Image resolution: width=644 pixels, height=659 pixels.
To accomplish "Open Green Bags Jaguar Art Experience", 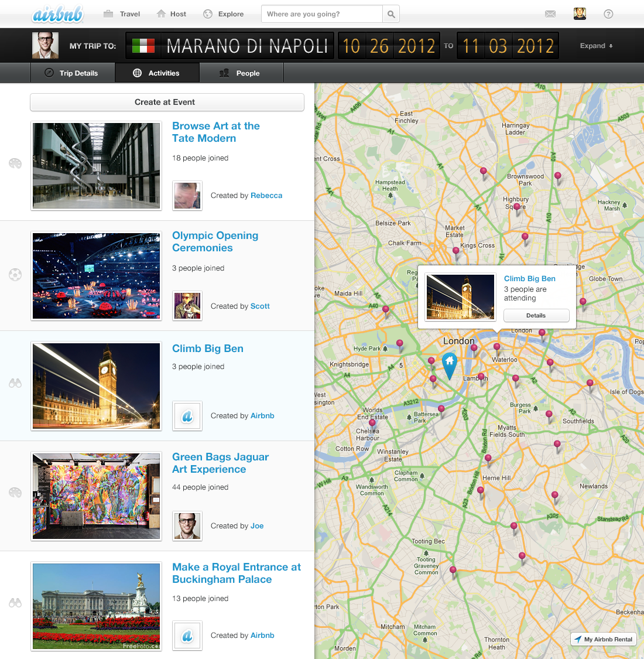I will [220, 463].
